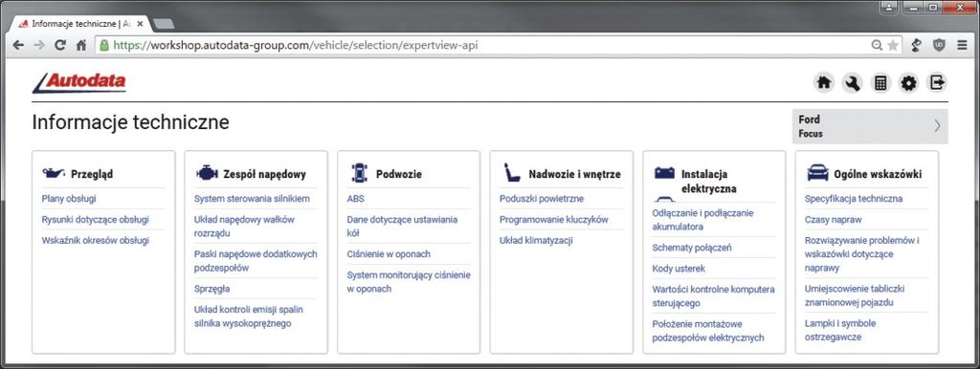Open Odłączanie i podłączanie akumulatora link
This screenshot has width=980, height=369.
pos(702,220)
